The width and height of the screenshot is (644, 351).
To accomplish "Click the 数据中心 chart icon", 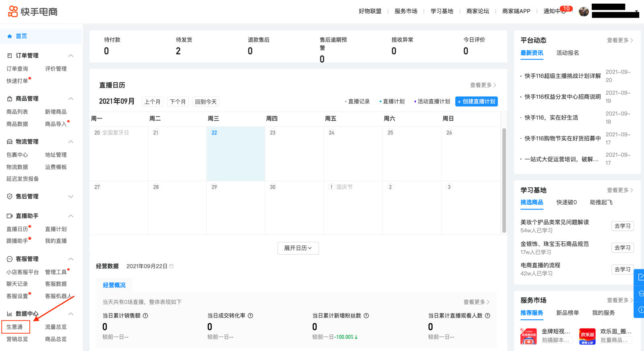I will point(10,314).
